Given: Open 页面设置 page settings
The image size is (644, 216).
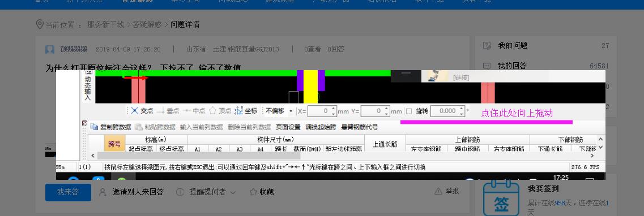Looking at the screenshot, I should [288, 127].
